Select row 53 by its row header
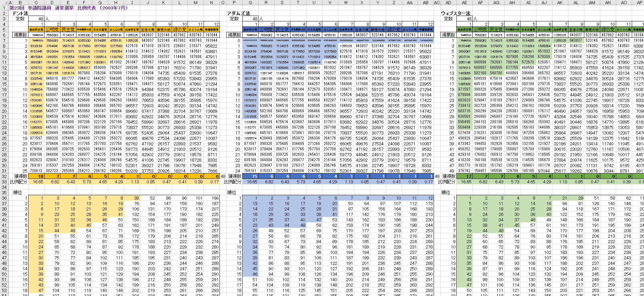Viewport: 644px width, 296px height. pyautogui.click(x=4, y=290)
